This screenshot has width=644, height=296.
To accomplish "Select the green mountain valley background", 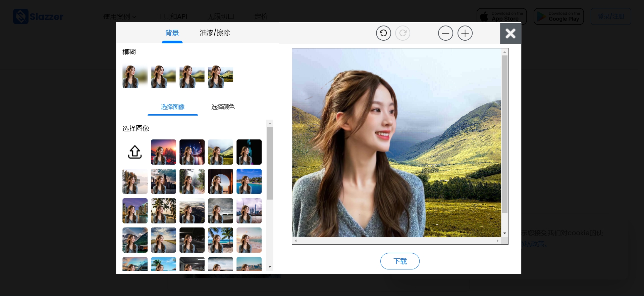I will 220,152.
